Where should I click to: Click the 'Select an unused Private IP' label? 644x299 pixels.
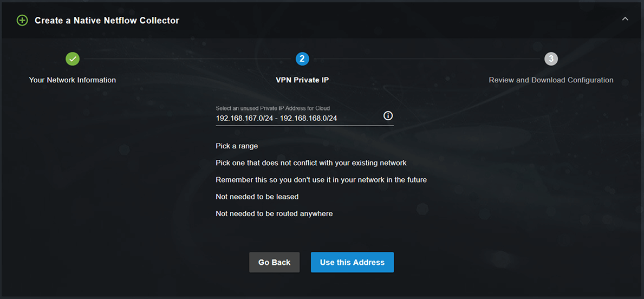(x=273, y=108)
